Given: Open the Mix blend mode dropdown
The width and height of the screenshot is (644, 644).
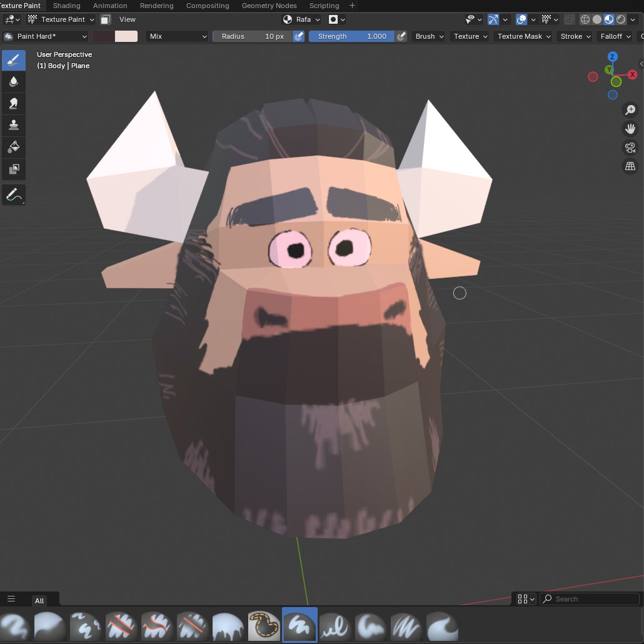Looking at the screenshot, I should point(176,36).
